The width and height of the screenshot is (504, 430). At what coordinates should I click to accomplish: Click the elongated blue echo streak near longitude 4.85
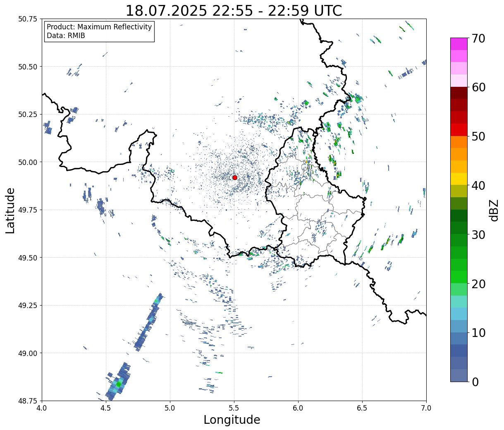(148, 322)
